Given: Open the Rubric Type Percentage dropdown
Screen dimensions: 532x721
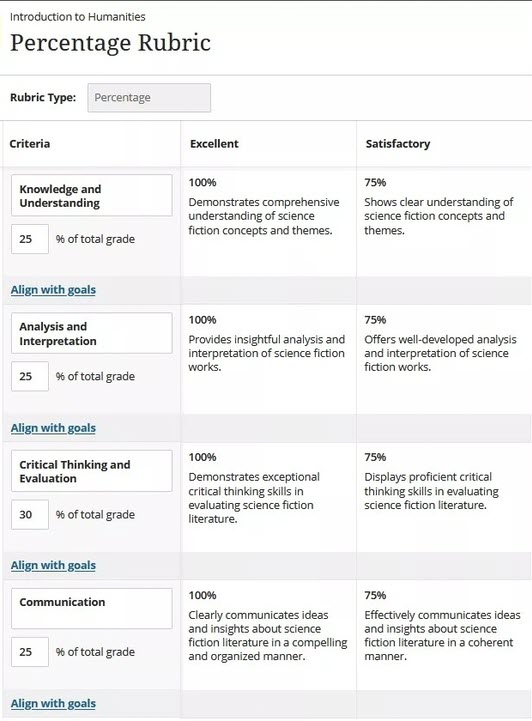Looking at the screenshot, I should tap(149, 97).
